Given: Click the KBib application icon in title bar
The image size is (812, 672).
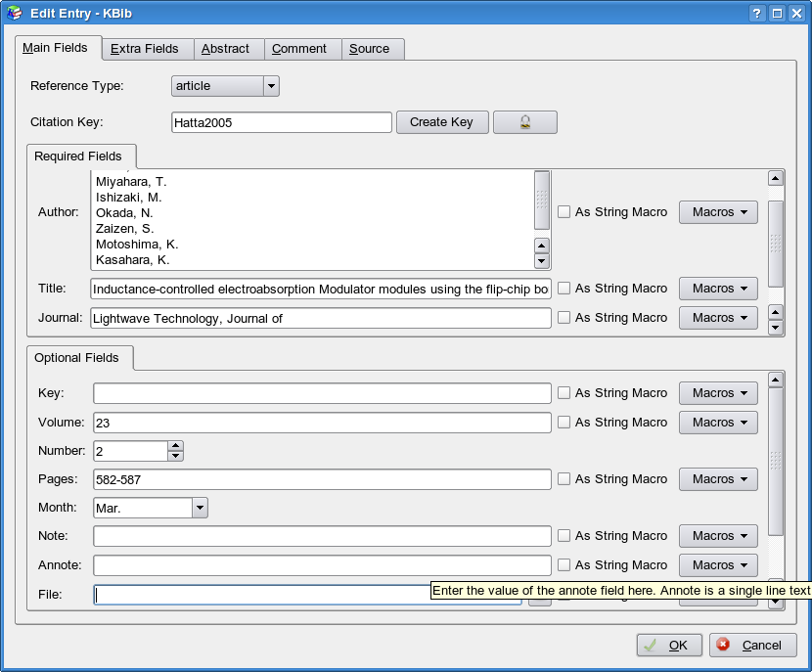Looking at the screenshot, I should (x=14, y=14).
